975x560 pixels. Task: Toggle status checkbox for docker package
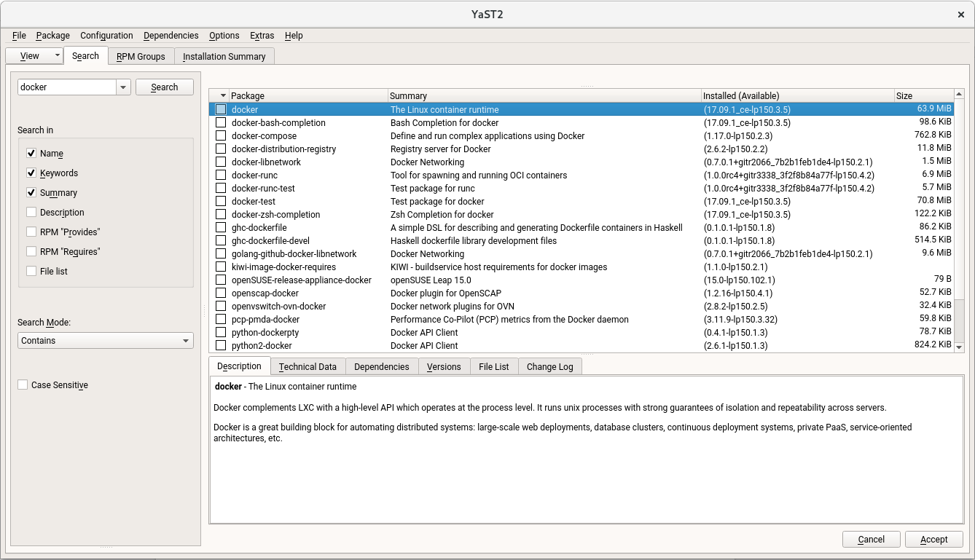point(221,109)
